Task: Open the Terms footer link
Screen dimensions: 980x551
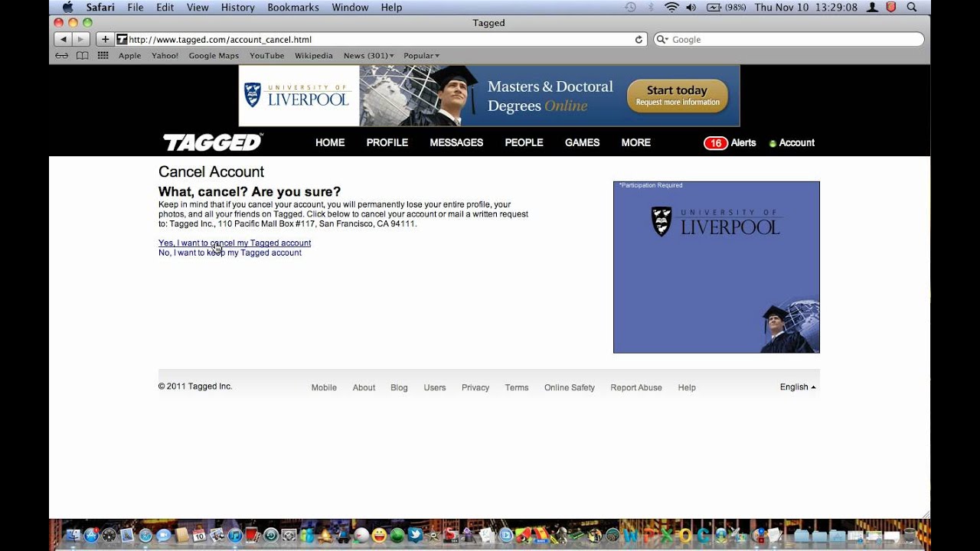Action: [517, 387]
